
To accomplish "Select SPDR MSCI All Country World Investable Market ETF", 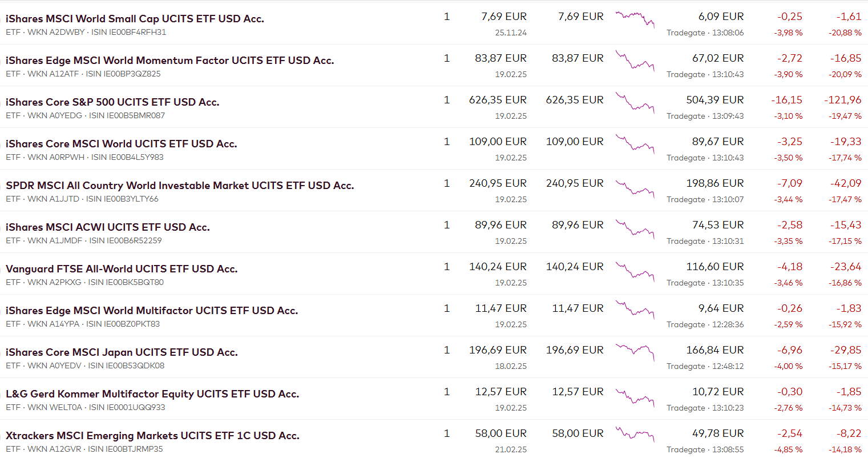I will [180, 186].
